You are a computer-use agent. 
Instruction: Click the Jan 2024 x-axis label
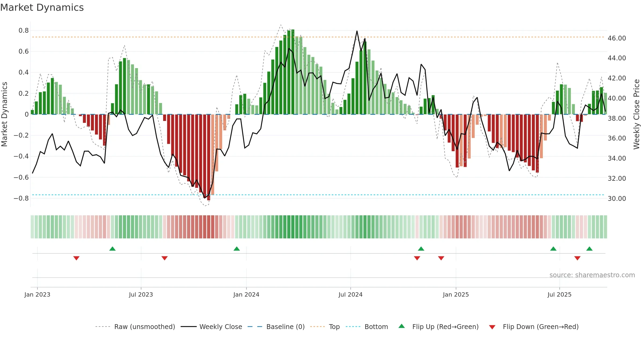tap(246, 294)
